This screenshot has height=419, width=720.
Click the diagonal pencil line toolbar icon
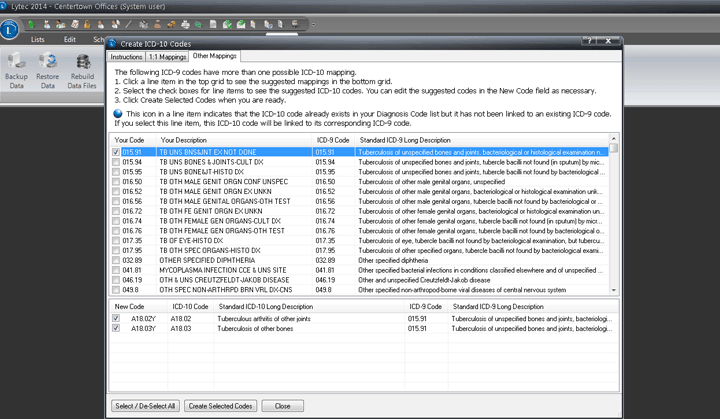[129, 24]
